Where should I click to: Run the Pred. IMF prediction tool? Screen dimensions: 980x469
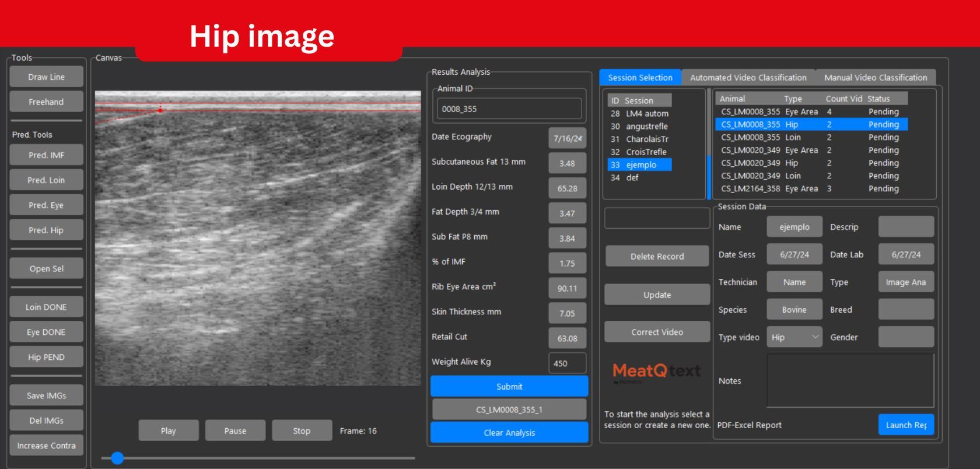pyautogui.click(x=46, y=155)
